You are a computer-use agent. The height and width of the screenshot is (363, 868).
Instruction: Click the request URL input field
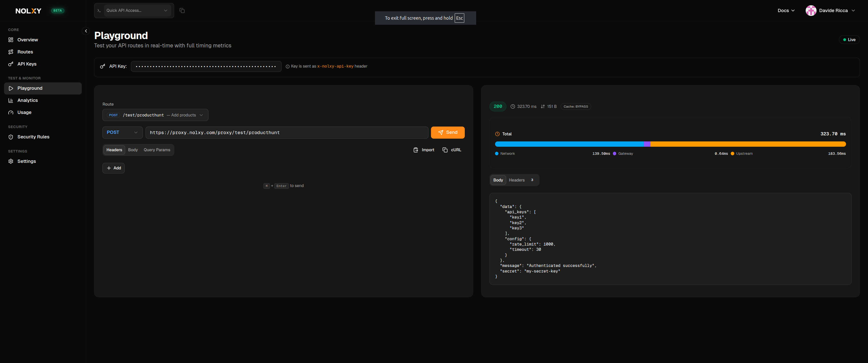click(x=286, y=133)
